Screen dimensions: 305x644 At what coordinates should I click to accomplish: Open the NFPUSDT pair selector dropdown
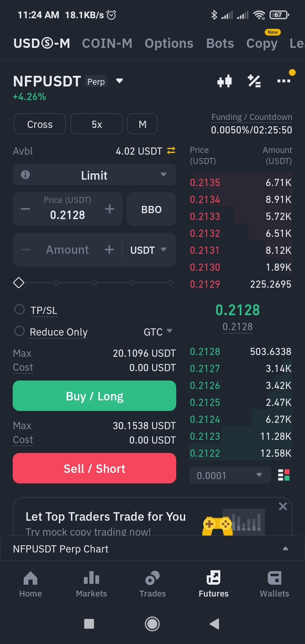click(119, 81)
